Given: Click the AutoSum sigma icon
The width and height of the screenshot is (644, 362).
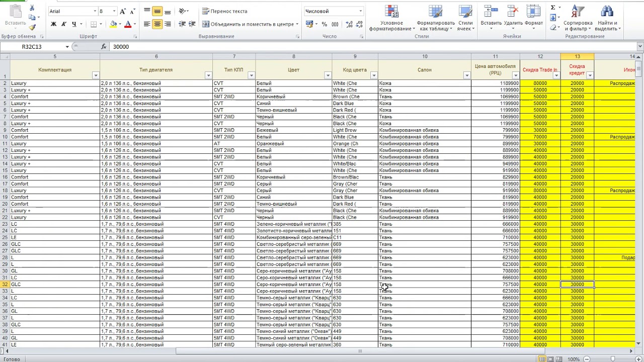Looking at the screenshot, I should 553,8.
